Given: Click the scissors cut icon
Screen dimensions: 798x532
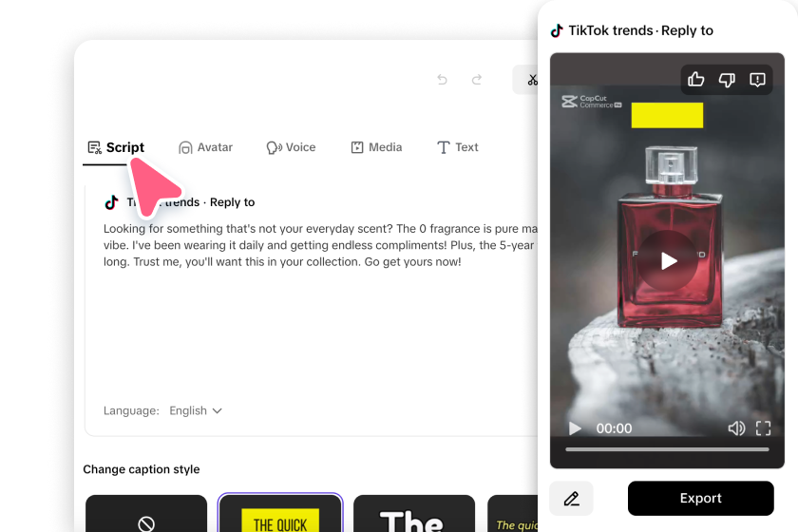Looking at the screenshot, I should pyautogui.click(x=532, y=80).
